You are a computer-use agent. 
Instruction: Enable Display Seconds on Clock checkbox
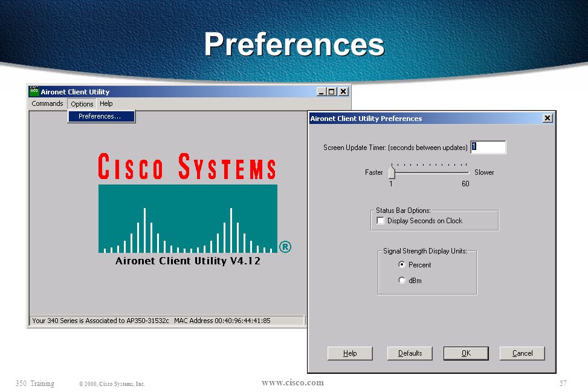click(x=380, y=221)
